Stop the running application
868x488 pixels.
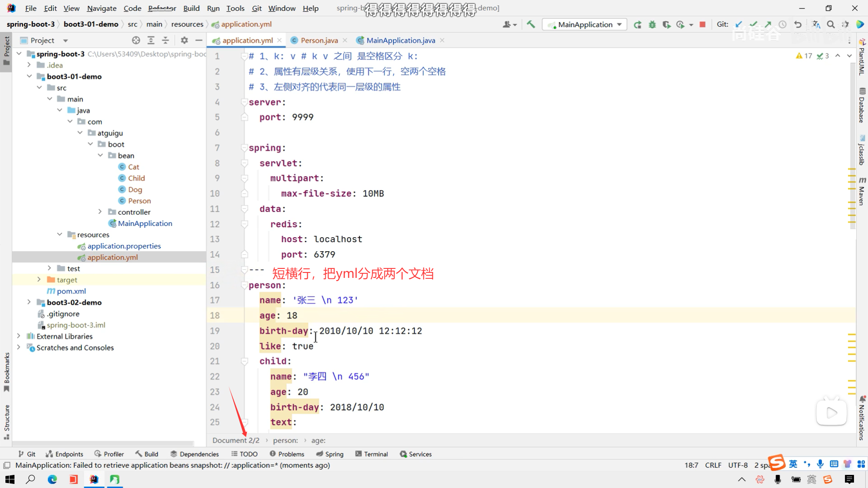click(703, 24)
